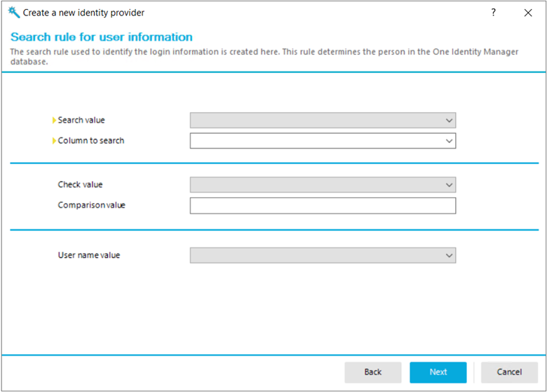Screen dimensions: 547x392
Task: Go back with the Back button
Action: point(373,372)
